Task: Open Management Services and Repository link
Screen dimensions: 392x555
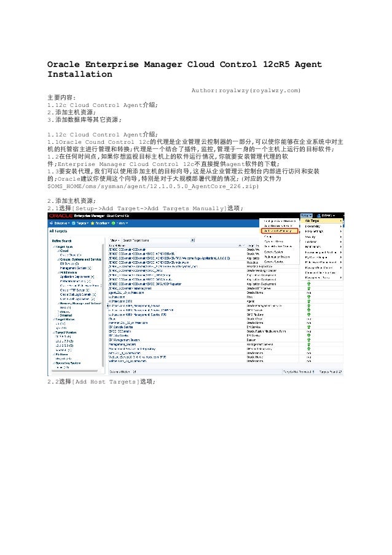Action: [x=132, y=348]
